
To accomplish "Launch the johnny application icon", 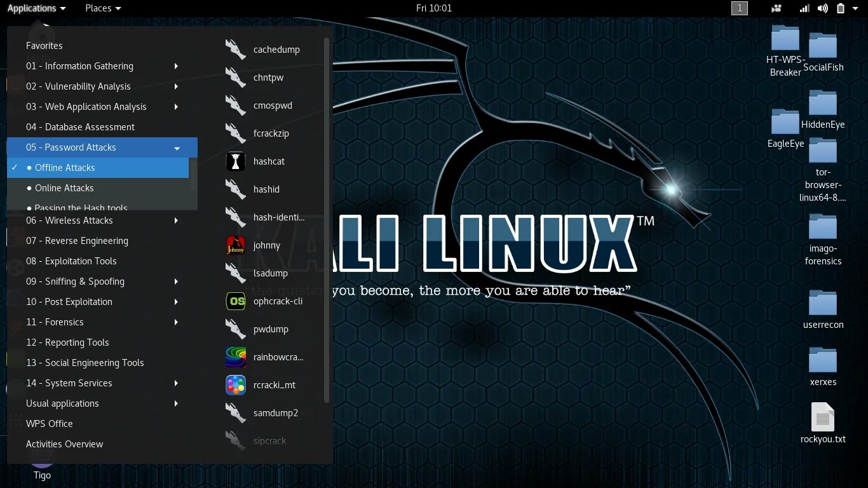I will coord(236,245).
